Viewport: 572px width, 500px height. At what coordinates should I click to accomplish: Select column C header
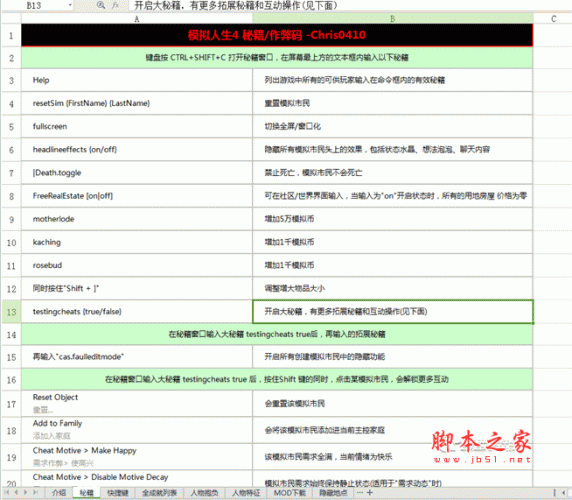(x=553, y=19)
